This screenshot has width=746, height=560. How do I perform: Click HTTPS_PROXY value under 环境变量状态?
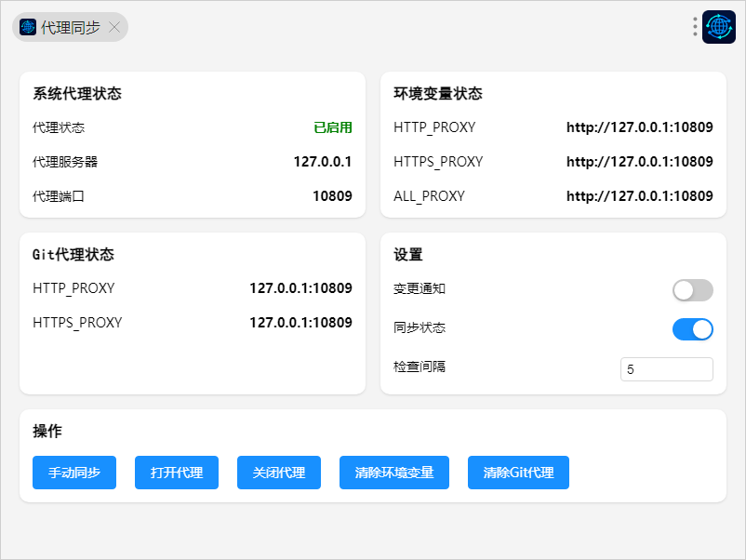coord(639,162)
